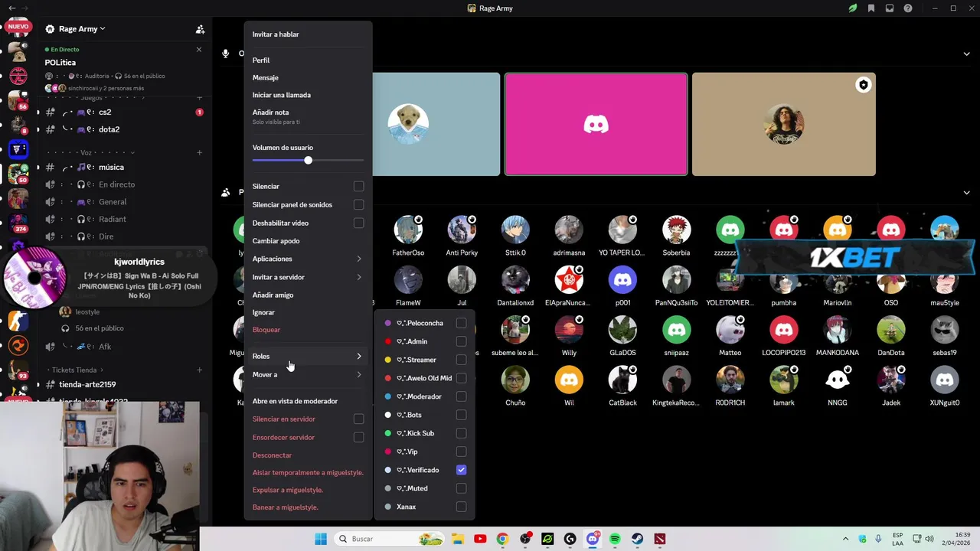Assign the Admin role checkbox
980x551 pixels.
[x=461, y=341]
